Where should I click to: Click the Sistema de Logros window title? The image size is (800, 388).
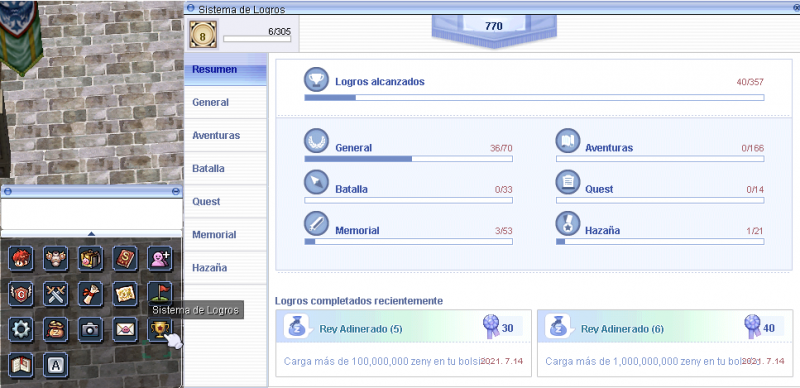241,9
